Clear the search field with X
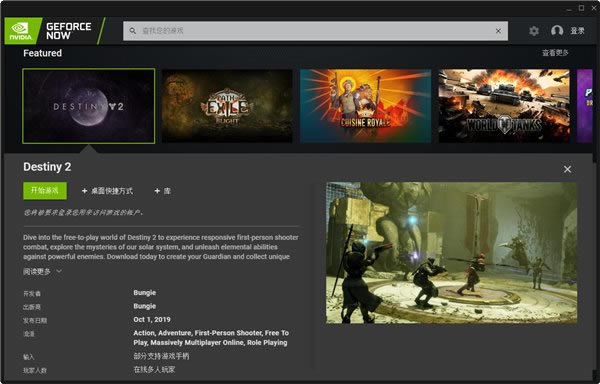Screen dimensions: 600x384 point(498,31)
